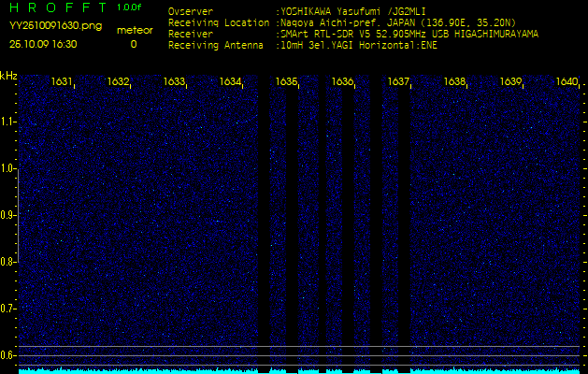Screen dimensions: 588x374
Task: Click the Receiving Location label
Action: tap(219, 22)
